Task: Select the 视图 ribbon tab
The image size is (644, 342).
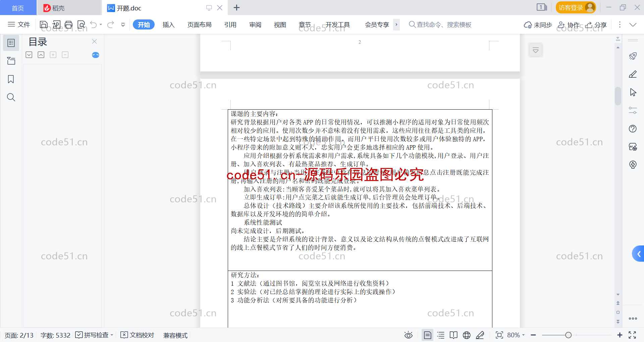Action: [280, 24]
